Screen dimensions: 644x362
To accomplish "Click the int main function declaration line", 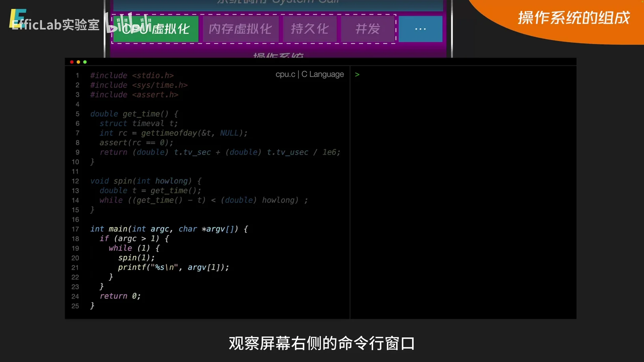I will 169,229.
